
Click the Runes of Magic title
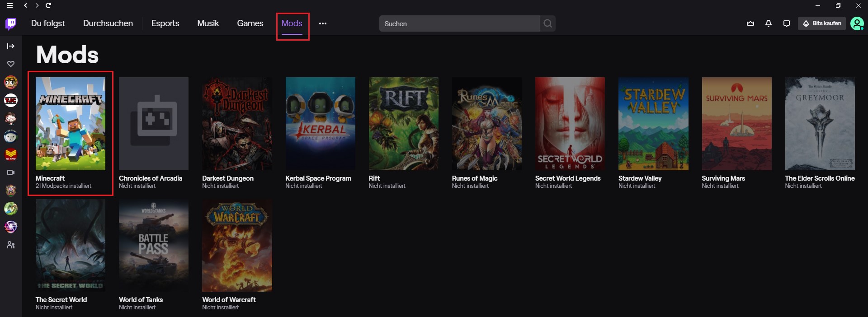[x=475, y=178]
